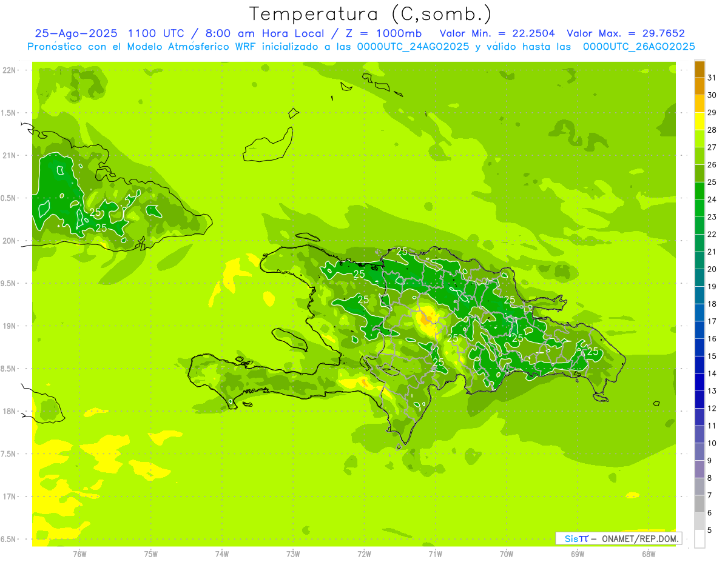Click the "72W" longitude label
The height and width of the screenshot is (562, 728).
coord(364,554)
